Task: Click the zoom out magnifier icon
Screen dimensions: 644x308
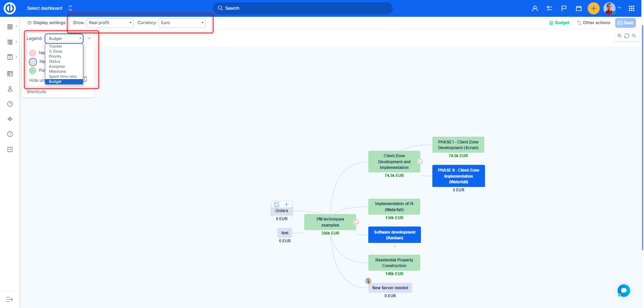Action: click(634, 36)
